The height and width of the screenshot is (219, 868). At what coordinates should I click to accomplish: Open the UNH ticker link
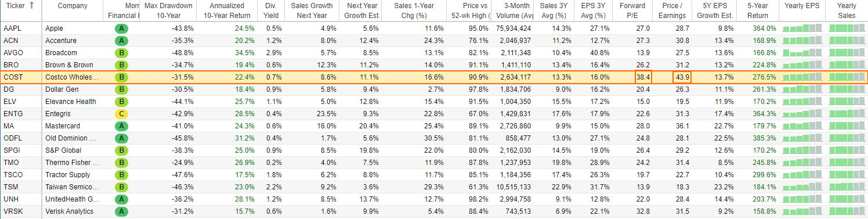tap(11, 199)
